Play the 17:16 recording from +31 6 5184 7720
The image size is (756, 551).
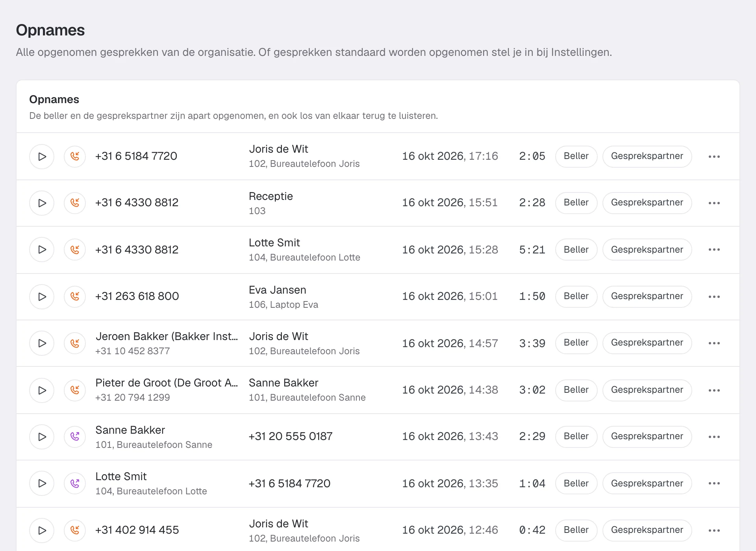[42, 157]
